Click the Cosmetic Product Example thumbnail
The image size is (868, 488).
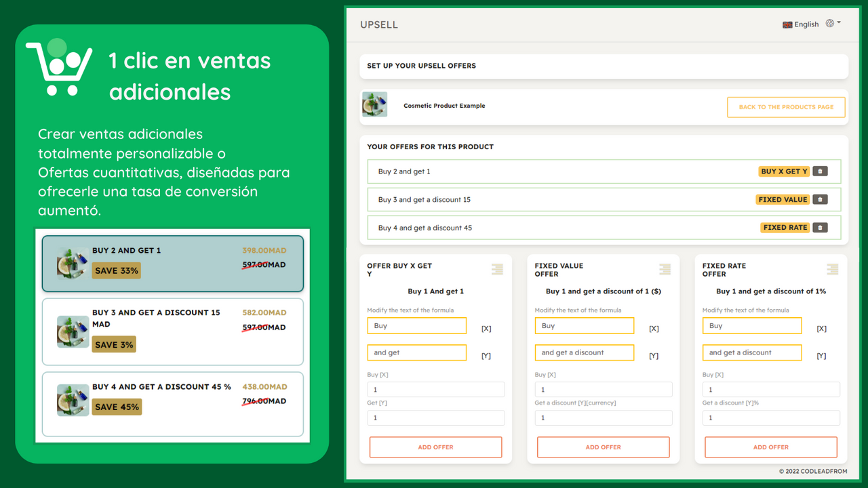point(374,104)
